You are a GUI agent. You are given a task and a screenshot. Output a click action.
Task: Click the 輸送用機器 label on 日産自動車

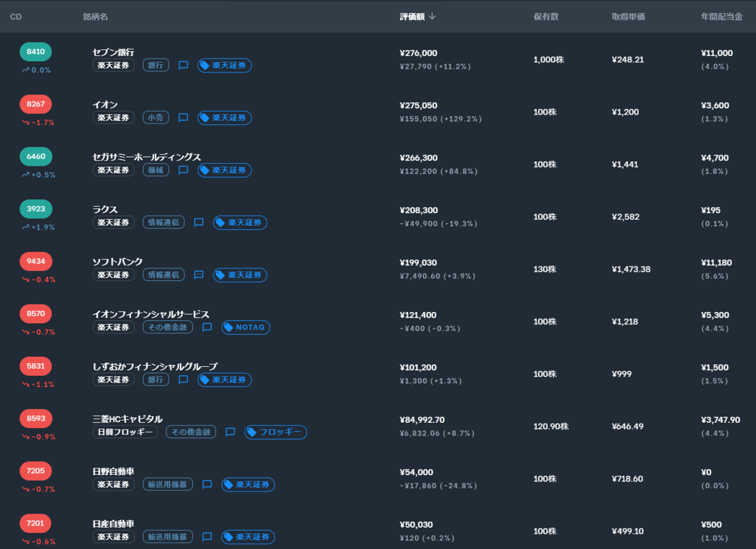pyautogui.click(x=168, y=536)
